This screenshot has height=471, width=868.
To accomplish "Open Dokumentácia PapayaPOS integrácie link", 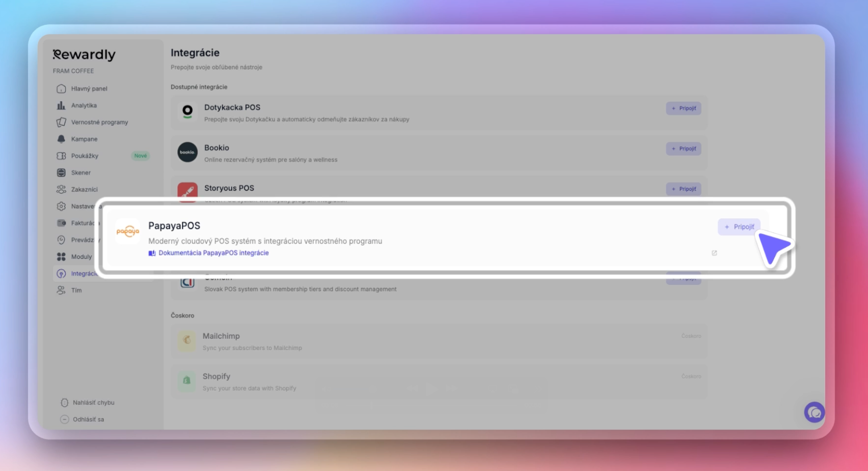I will (214, 253).
